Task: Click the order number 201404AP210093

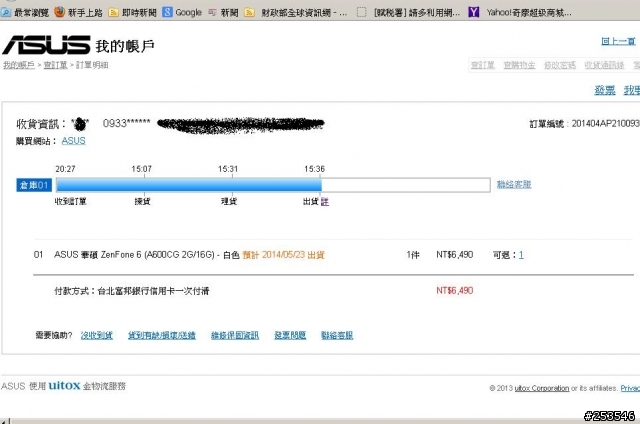Action: 606,124
